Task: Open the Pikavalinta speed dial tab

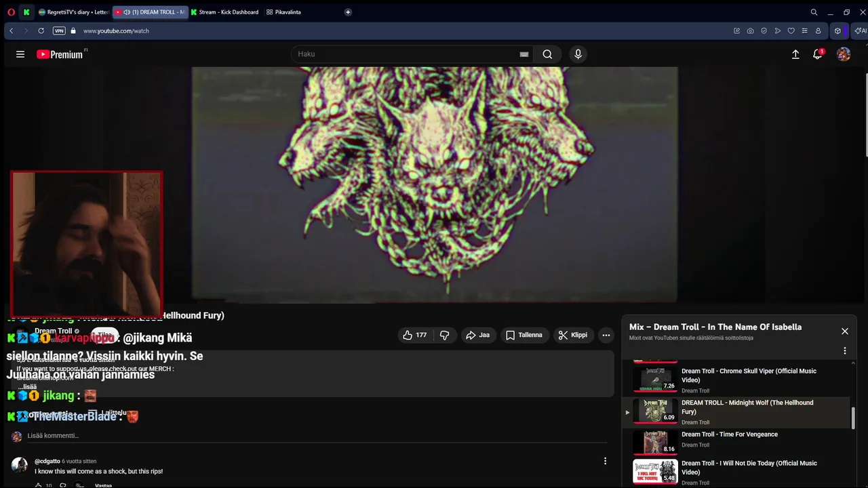Action: 284,12
